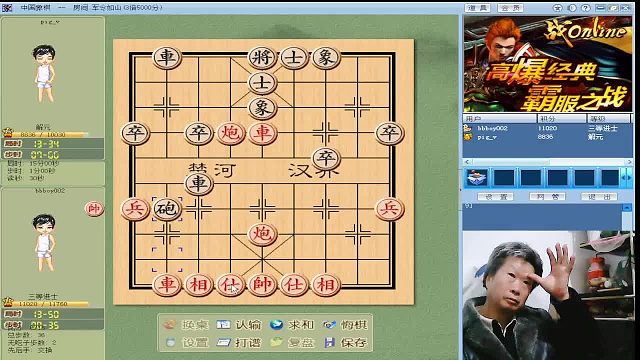Viewport: 640px width, 360px height.
Task: Select the black 卒 on the left edge
Action: [x=135, y=133]
